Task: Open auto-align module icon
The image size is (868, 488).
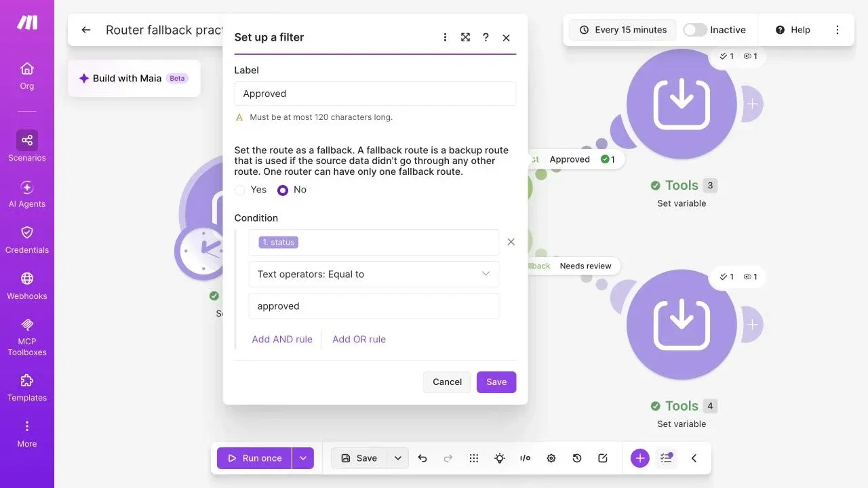Action: coord(474,458)
